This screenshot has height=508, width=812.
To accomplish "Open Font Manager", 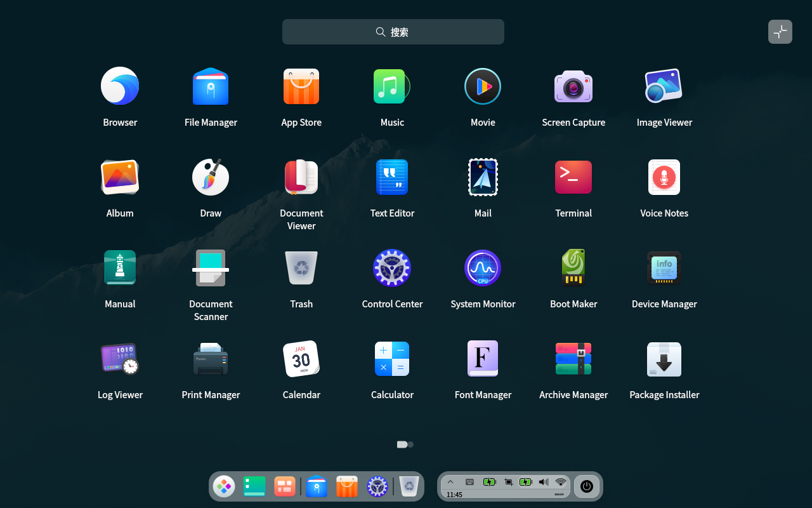I will (x=483, y=359).
